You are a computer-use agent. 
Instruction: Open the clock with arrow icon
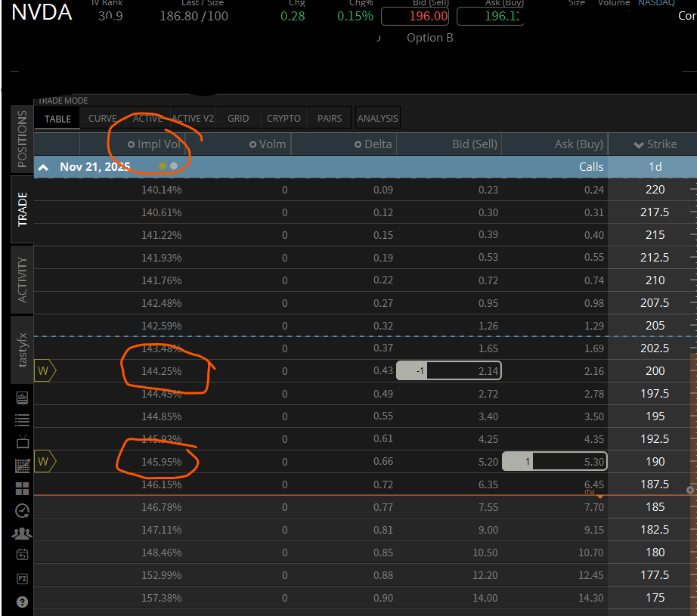pos(22,511)
